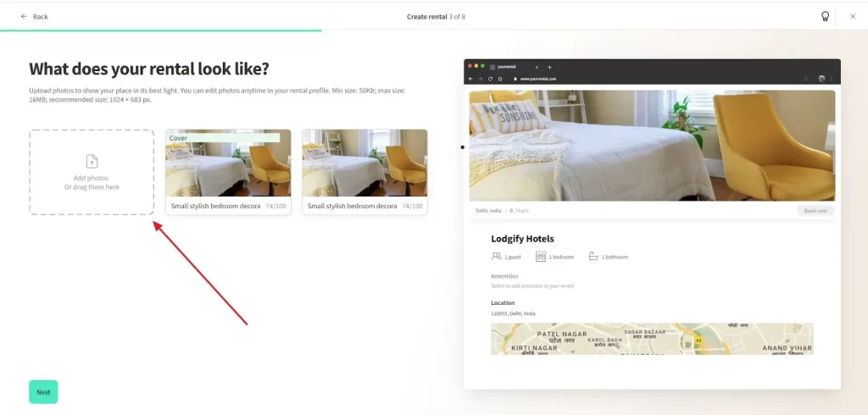The height and width of the screenshot is (415, 868).
Task: Edit the caption of the second photo
Action: point(352,206)
